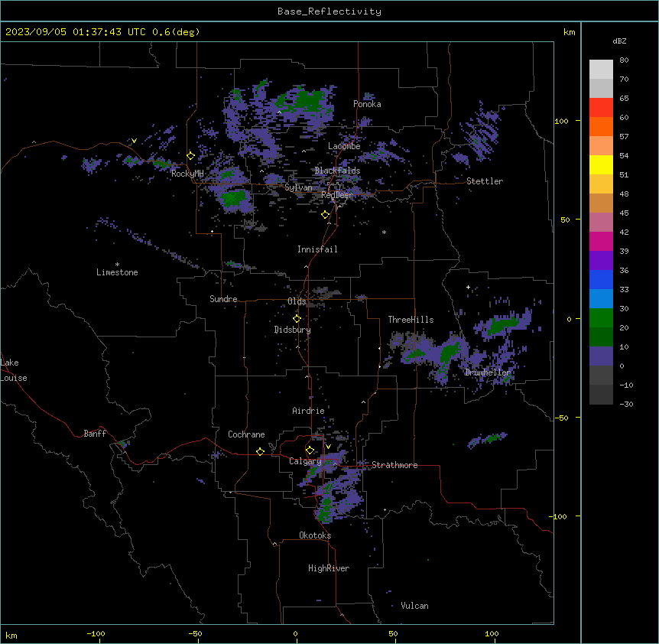Screen dimensions: 659x644
Task: Click the white asterisk east of Innisfail
Action: click(x=384, y=233)
